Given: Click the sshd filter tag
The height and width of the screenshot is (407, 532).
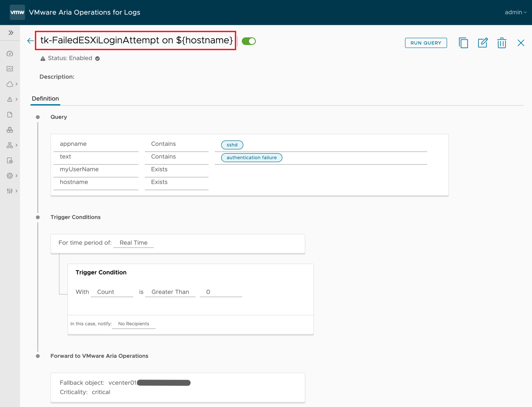Looking at the screenshot, I should tap(232, 145).
